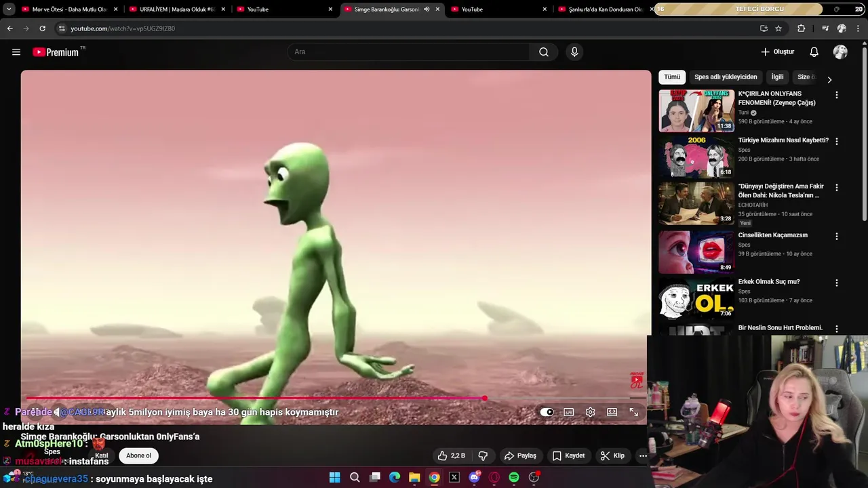Open YouTube notifications bell

[814, 52]
